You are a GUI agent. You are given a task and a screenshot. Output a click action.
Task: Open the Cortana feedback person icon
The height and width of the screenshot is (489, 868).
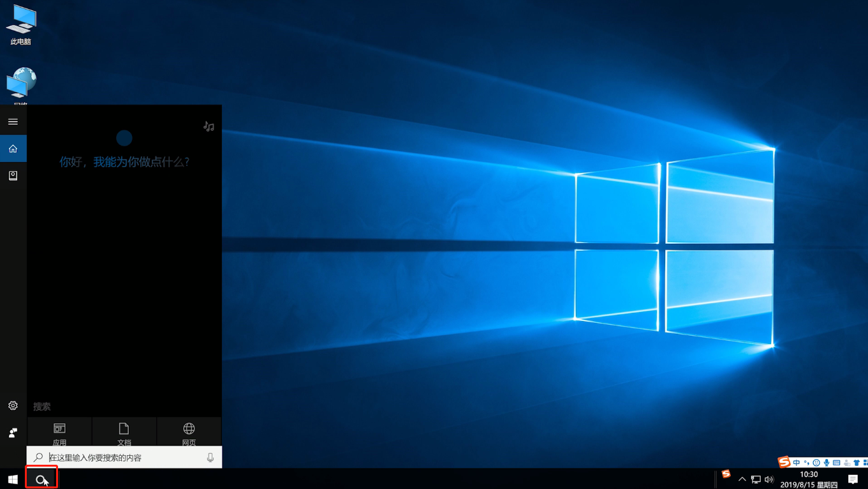click(x=13, y=432)
